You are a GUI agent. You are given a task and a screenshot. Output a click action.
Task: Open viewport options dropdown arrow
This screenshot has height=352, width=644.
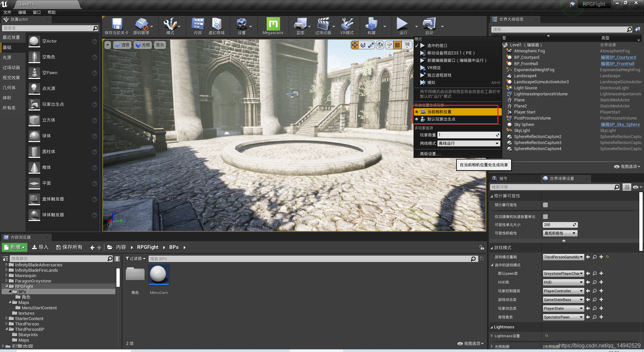(108, 45)
